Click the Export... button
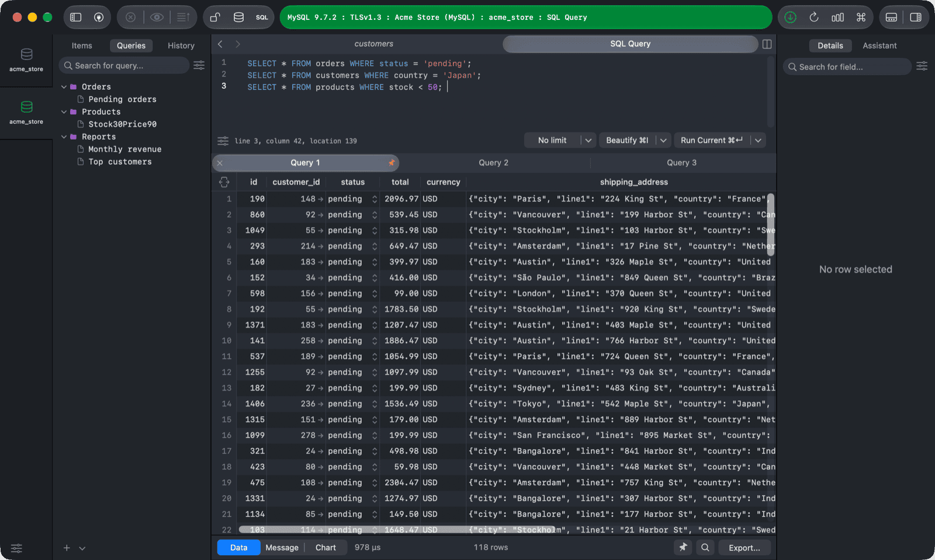The image size is (935, 560). click(744, 548)
